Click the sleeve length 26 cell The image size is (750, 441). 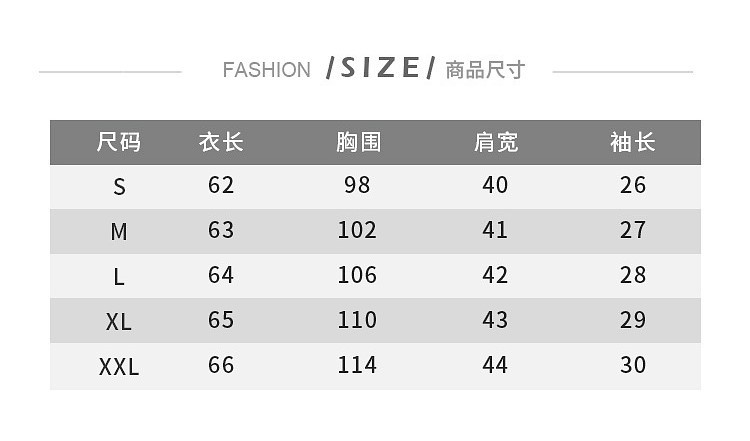[x=633, y=185]
